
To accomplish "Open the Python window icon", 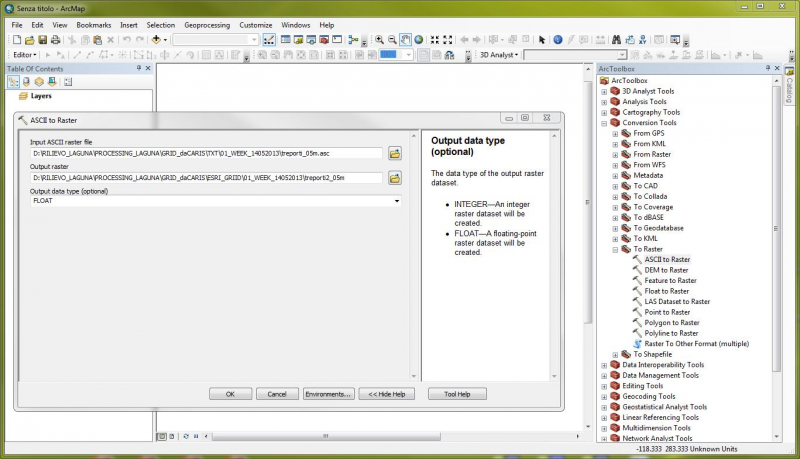I will click(337, 40).
